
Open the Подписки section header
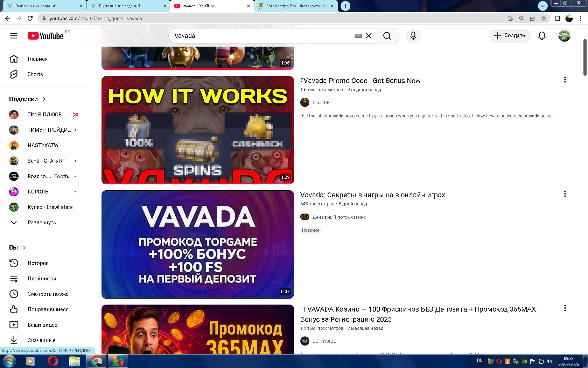[28, 99]
